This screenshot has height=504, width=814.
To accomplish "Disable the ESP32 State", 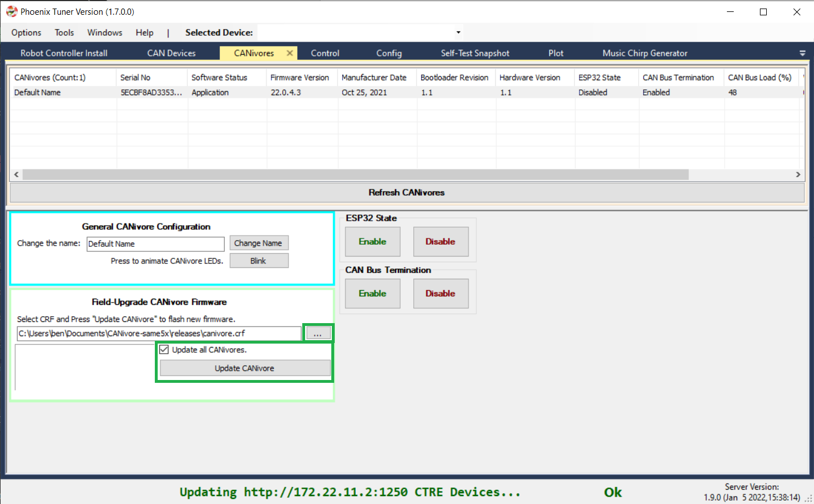I will tap(441, 242).
